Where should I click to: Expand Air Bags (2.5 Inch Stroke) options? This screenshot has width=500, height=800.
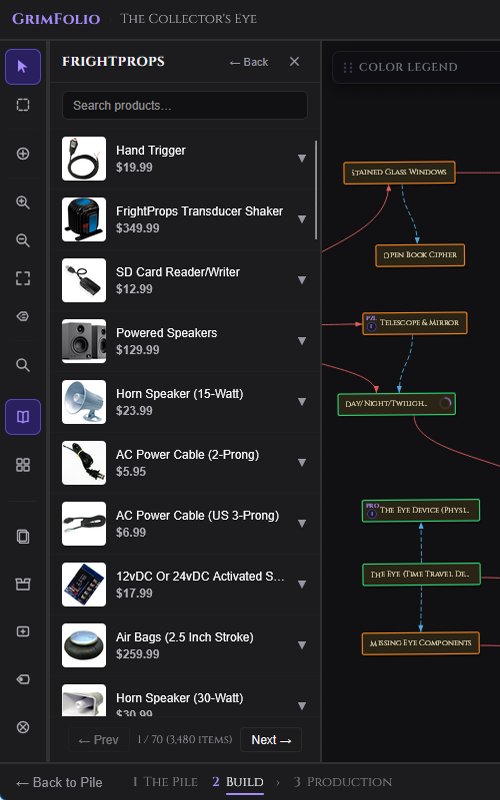point(302,645)
